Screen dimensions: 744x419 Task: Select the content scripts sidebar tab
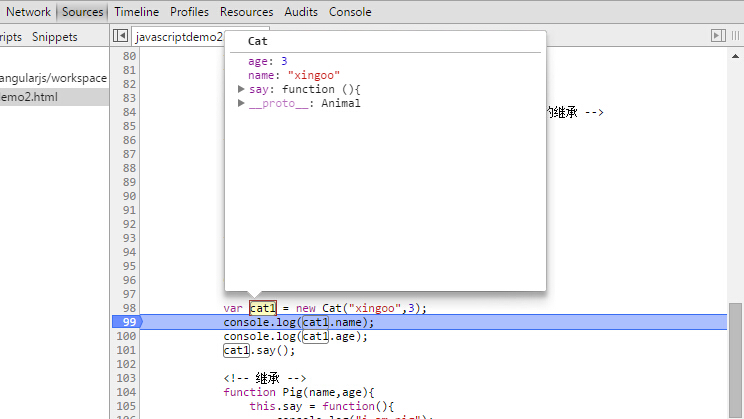coord(10,37)
